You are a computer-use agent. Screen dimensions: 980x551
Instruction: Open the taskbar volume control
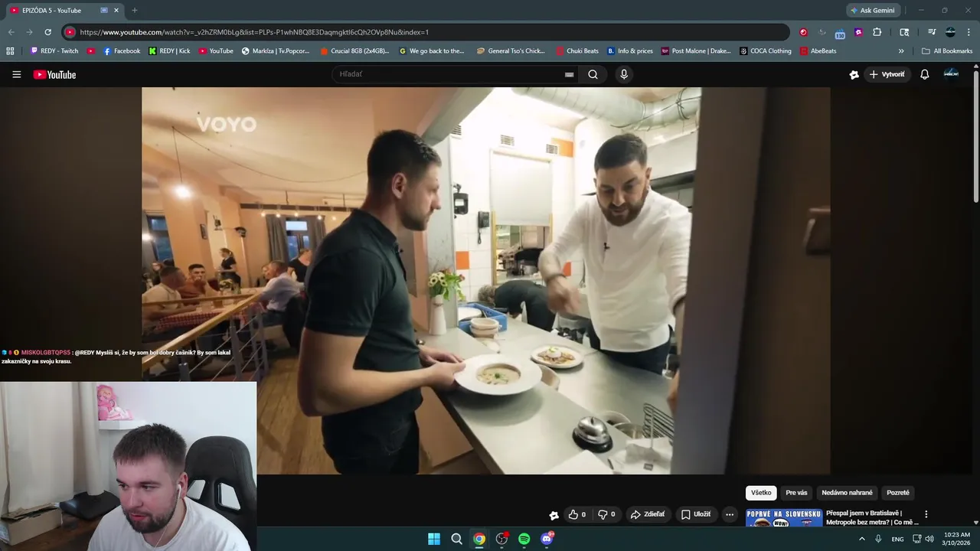coord(929,539)
